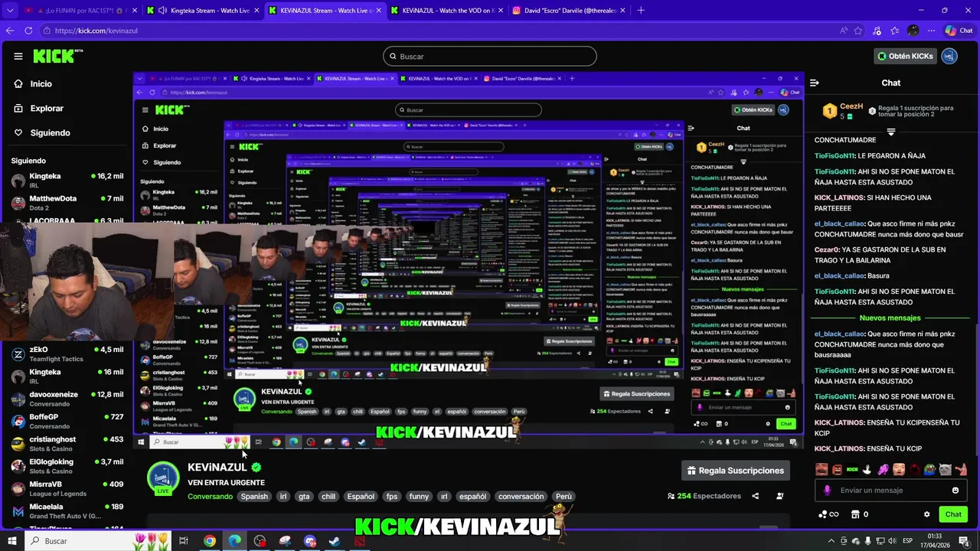Open Copilot Chat in browser toolbar

[x=959, y=31]
